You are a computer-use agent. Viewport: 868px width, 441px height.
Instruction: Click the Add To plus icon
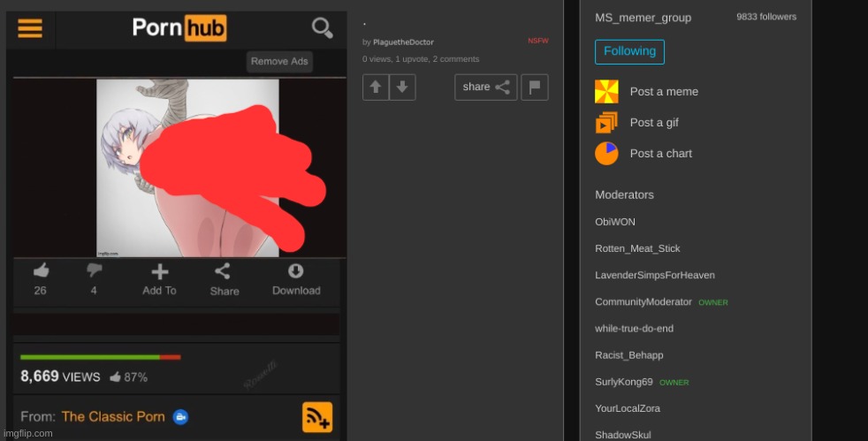click(159, 272)
